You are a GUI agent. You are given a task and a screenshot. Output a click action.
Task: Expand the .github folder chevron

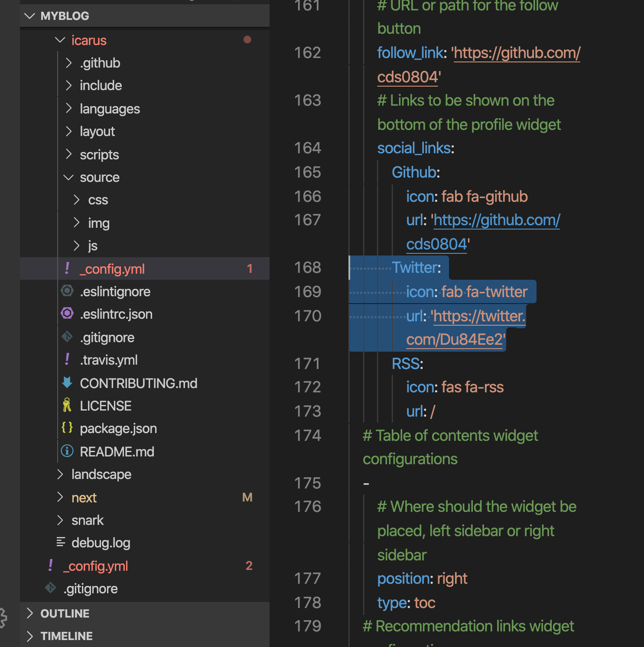(68, 63)
